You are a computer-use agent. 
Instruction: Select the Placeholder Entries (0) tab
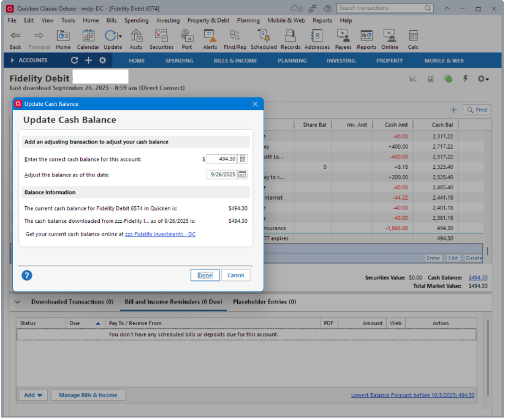coord(264,302)
